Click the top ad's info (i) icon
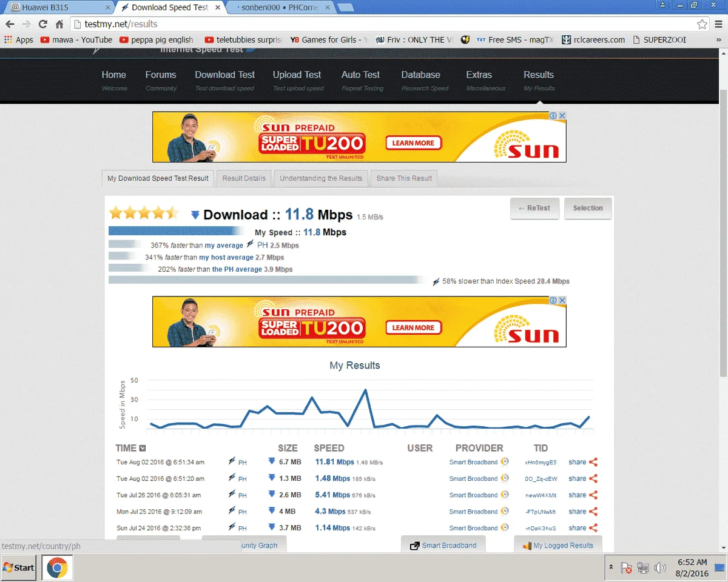The width and height of the screenshot is (728, 582). coord(554,116)
